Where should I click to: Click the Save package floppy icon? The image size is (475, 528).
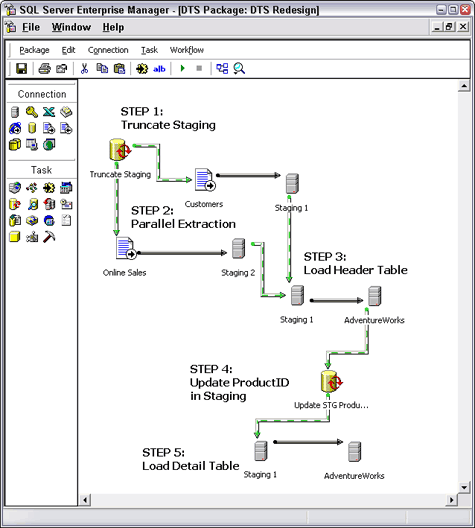(22, 69)
